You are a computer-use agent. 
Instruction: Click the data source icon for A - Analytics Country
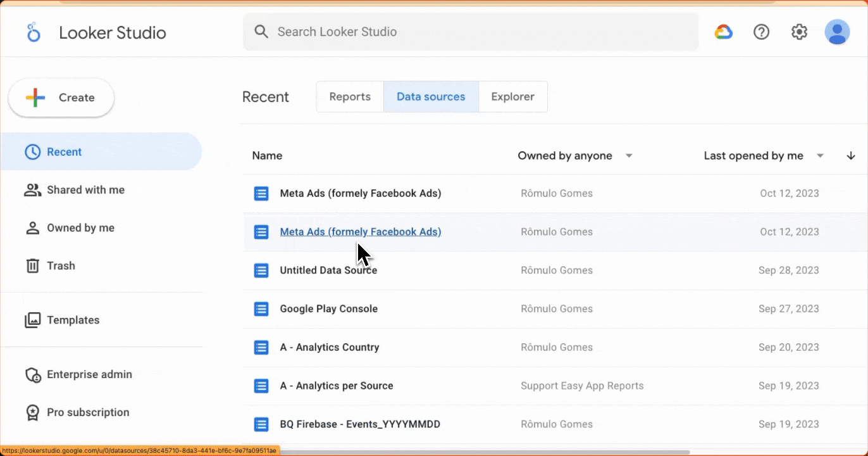[x=261, y=348]
